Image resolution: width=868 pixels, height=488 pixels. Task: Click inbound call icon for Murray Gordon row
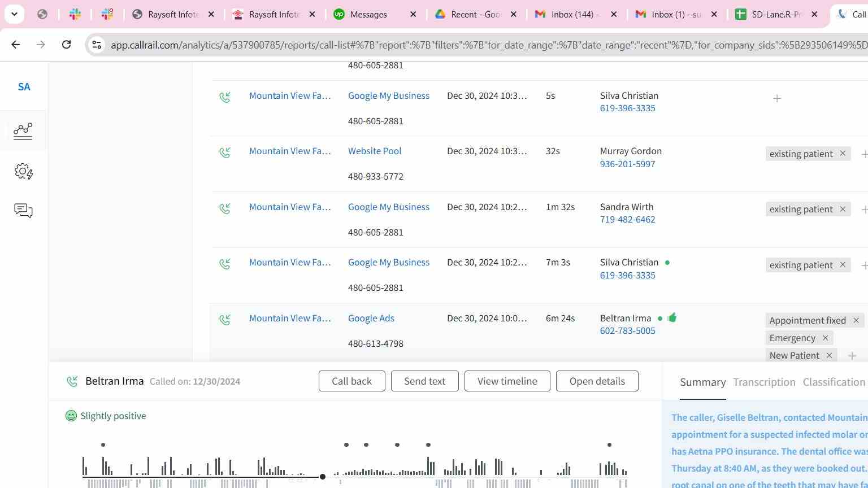225,152
